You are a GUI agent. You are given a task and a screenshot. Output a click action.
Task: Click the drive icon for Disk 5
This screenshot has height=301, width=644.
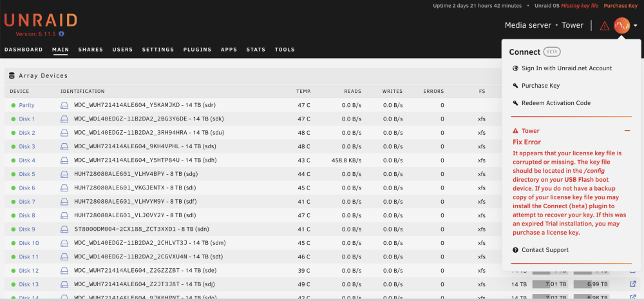click(x=64, y=174)
